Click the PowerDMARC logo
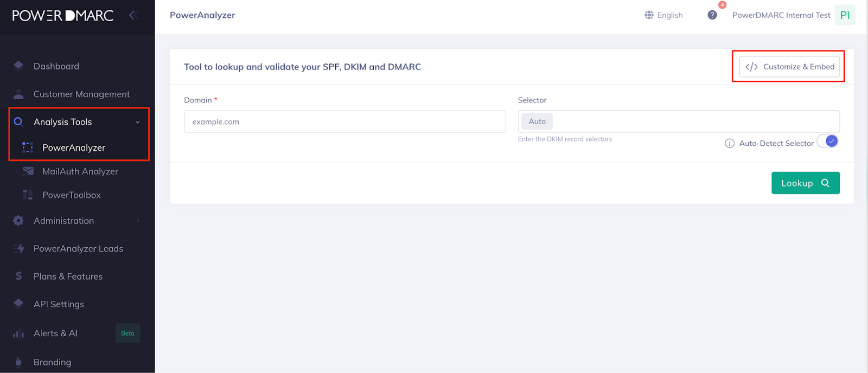This screenshot has width=868, height=373. click(x=63, y=15)
